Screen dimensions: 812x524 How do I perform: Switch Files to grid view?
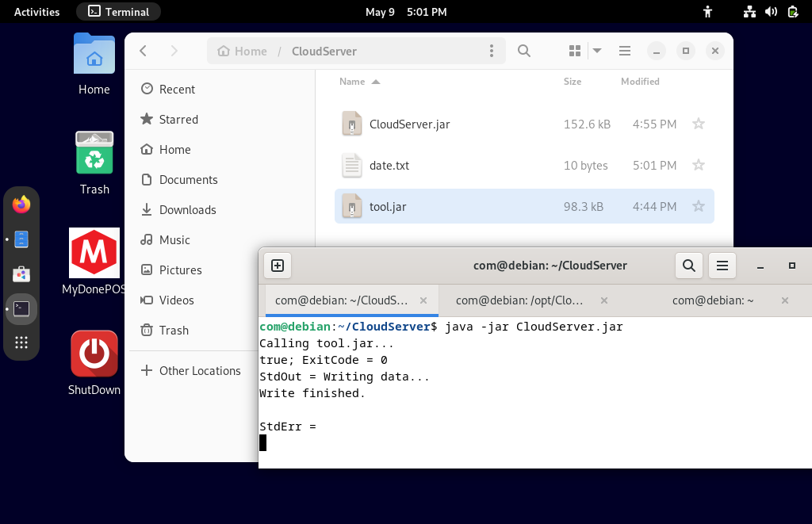click(x=573, y=50)
